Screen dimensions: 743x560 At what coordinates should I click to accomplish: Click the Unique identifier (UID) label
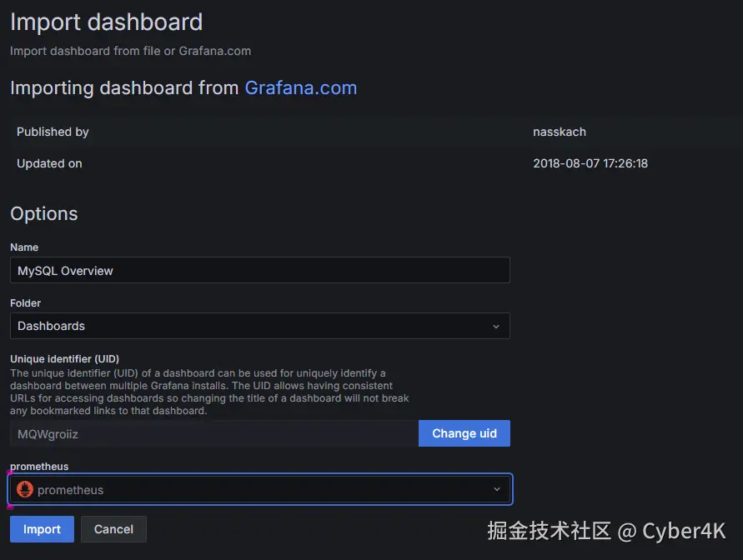tap(64, 359)
